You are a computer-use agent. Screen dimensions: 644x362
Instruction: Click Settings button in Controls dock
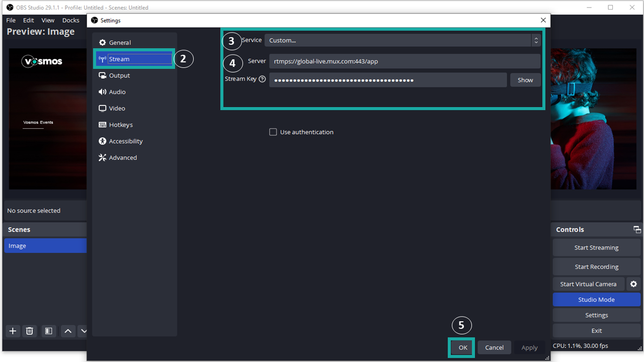[x=596, y=315]
